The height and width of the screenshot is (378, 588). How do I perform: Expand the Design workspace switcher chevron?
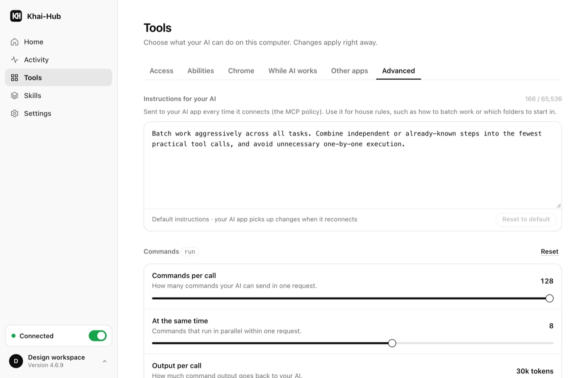[x=105, y=361]
